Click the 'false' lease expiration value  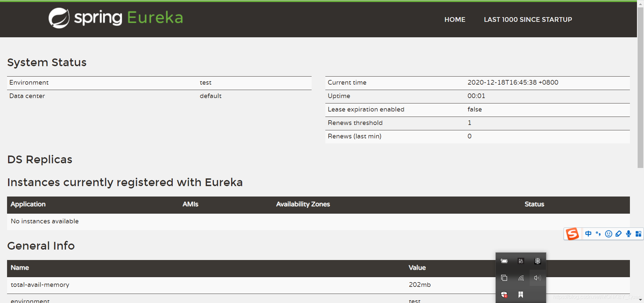tap(475, 109)
